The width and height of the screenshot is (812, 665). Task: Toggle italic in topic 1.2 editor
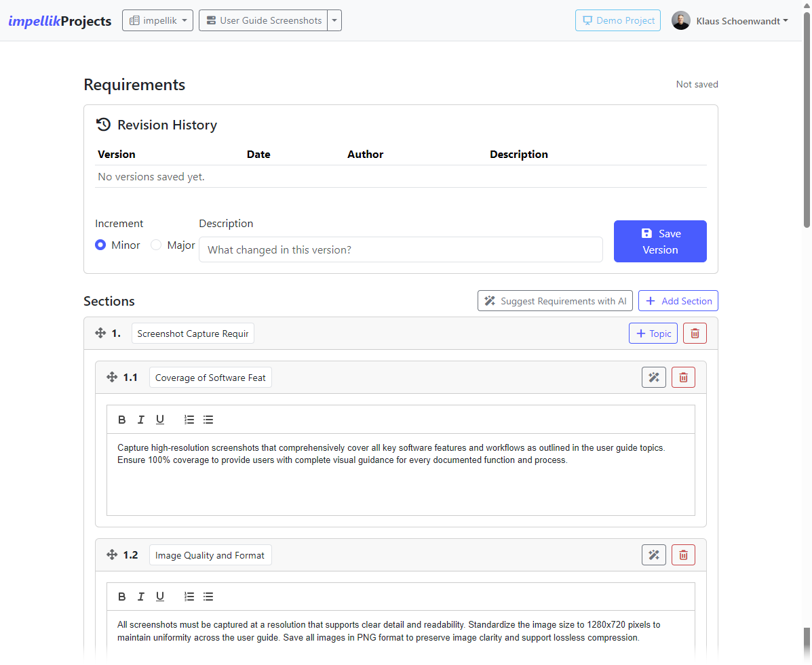(140, 597)
